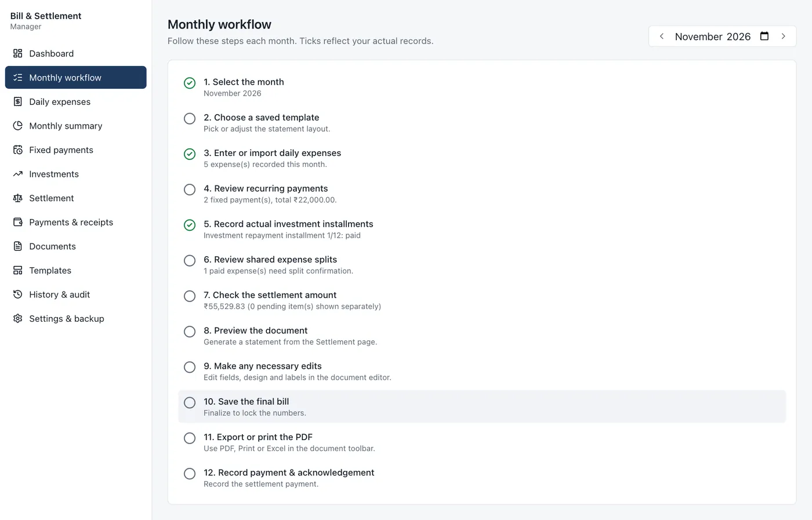812x520 pixels.
Task: Click the Daily expenses receipt icon
Action: click(x=18, y=101)
